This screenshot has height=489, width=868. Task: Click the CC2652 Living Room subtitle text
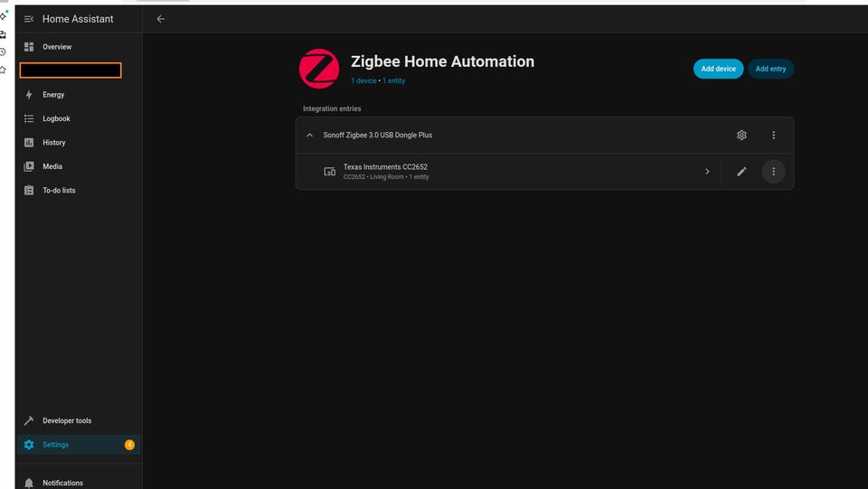point(386,177)
